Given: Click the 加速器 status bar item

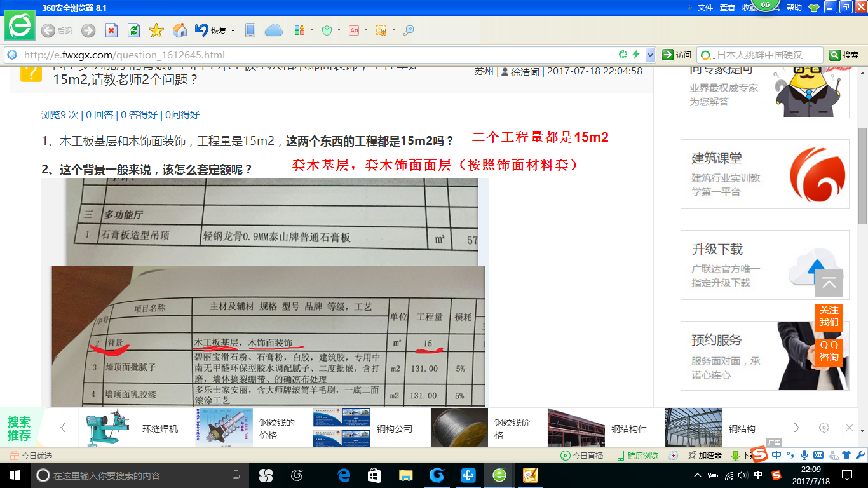Looking at the screenshot, I should 705,456.
